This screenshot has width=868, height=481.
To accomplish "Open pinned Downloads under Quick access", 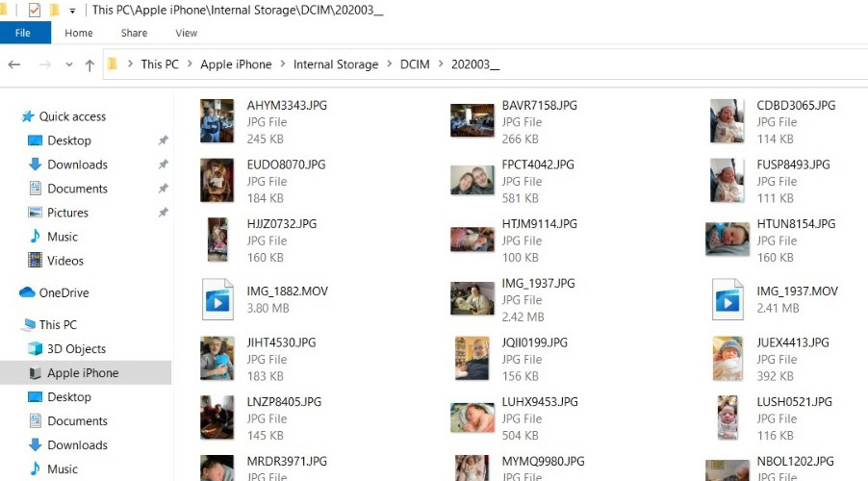I will point(78,165).
